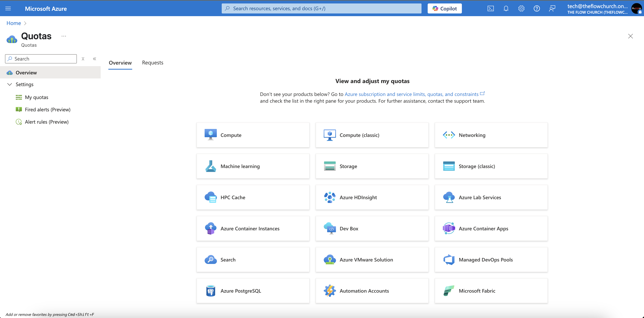Collapse the Settings section
This screenshot has height=318, width=644.
(10, 84)
